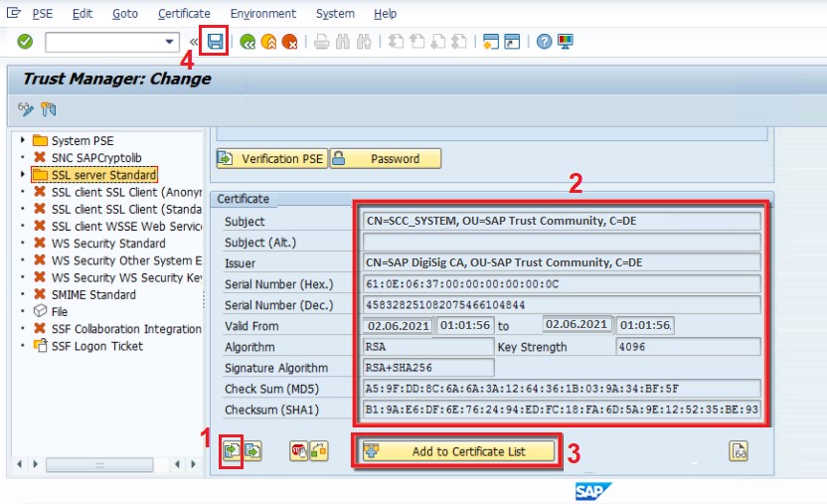
Task: Expand the SSL server Standard node
Action: (x=22, y=174)
